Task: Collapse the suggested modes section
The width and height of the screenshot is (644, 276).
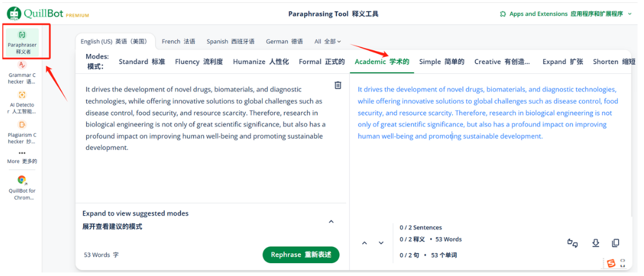Action: pyautogui.click(x=332, y=222)
